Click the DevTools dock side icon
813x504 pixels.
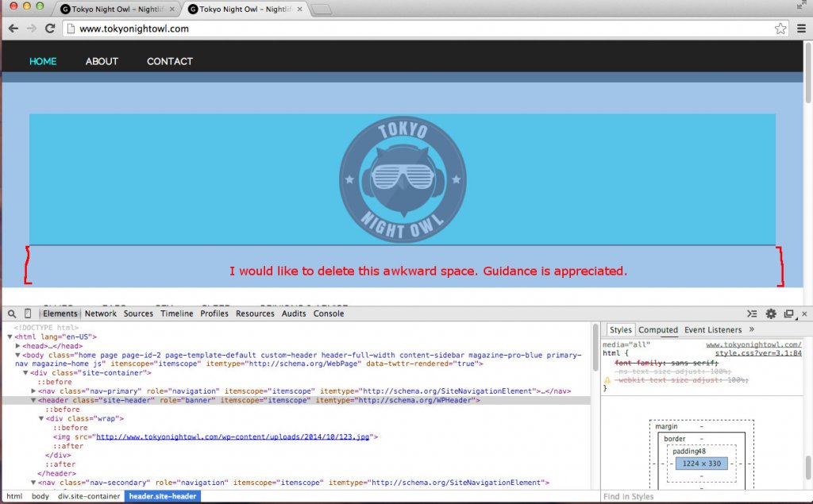point(789,314)
